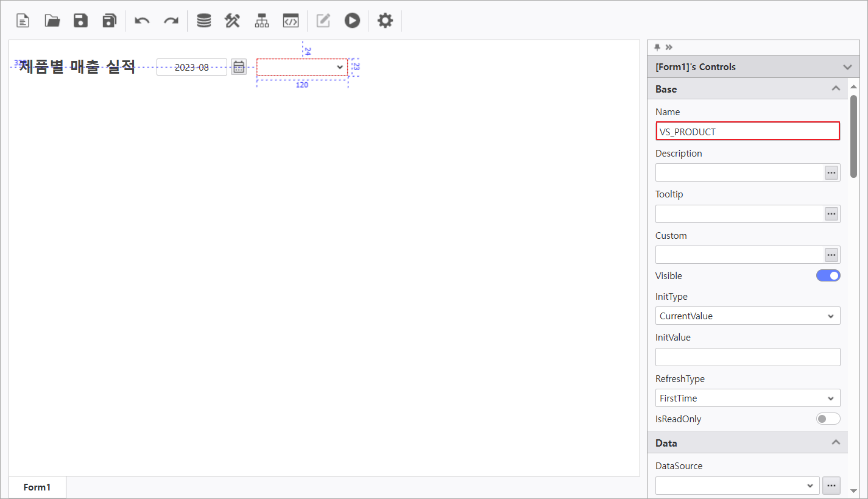
Task: Run the form with the play icon
Action: point(352,21)
